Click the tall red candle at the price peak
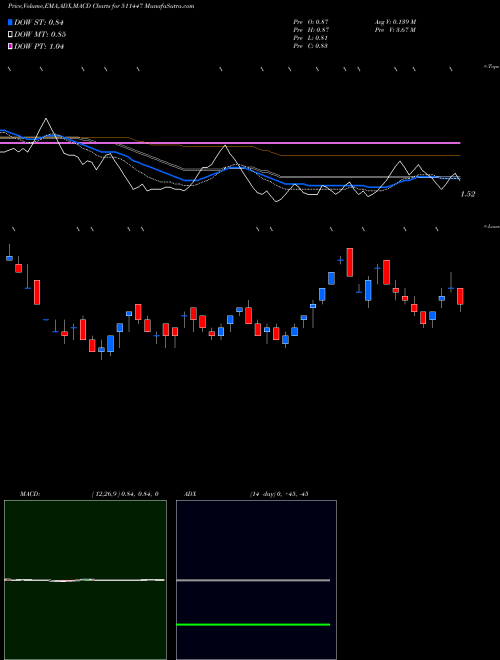The width and height of the screenshot is (500, 660). (x=349, y=262)
